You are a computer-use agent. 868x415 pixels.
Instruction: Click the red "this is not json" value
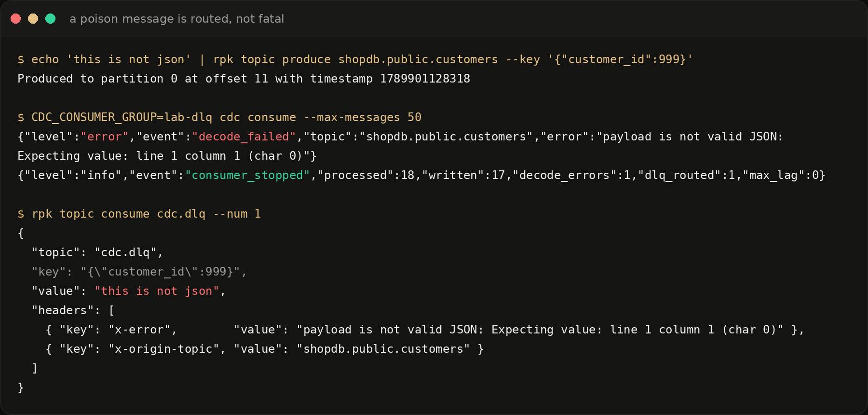[157, 291]
